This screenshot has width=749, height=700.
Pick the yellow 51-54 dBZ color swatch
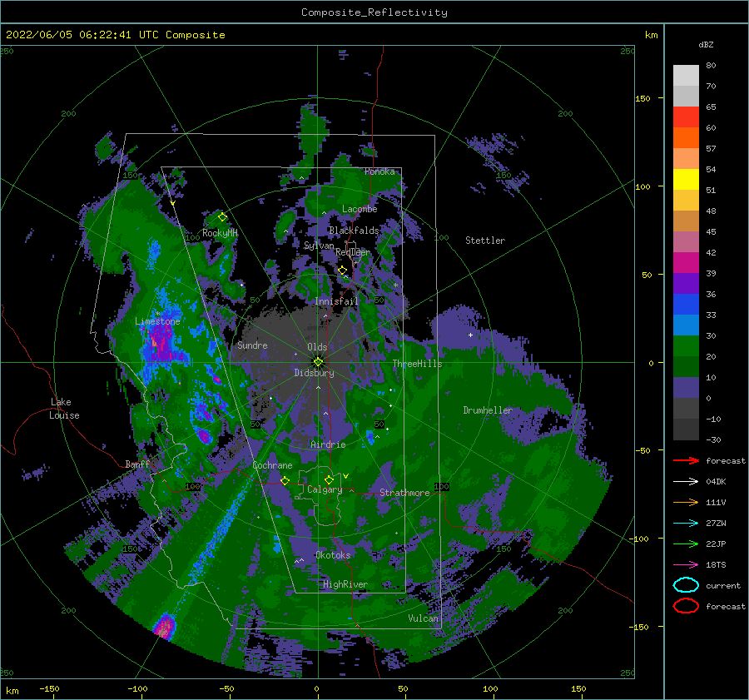686,179
